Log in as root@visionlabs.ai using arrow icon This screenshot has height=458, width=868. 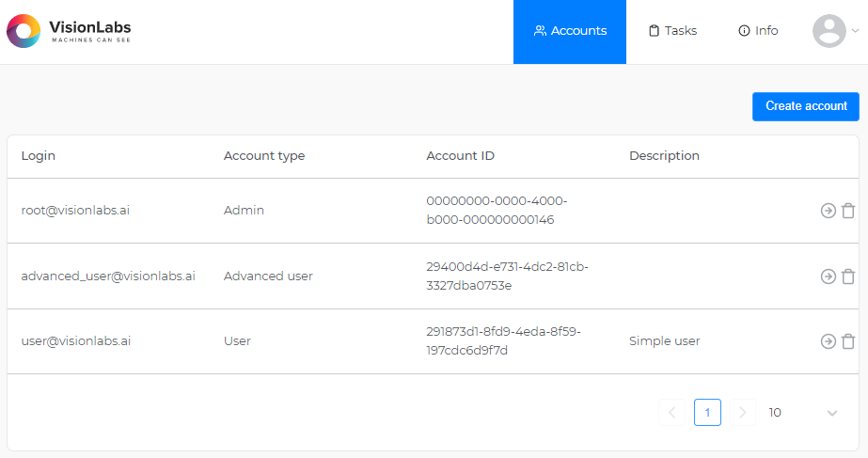pyautogui.click(x=828, y=212)
